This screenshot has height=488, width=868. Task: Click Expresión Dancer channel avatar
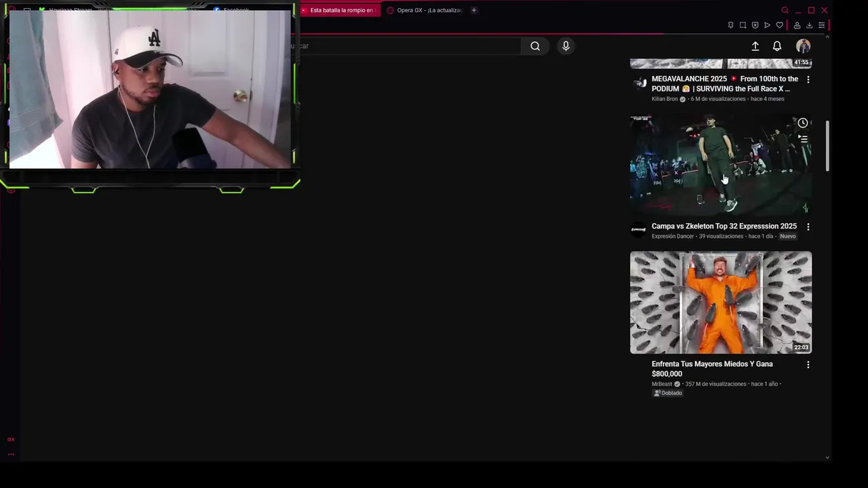(x=639, y=230)
